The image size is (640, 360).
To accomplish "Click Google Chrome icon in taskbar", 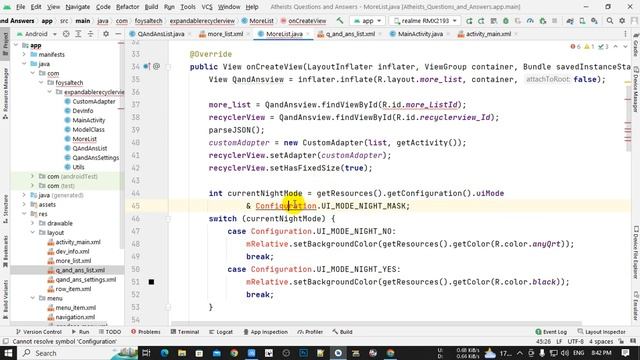I will click(234, 353).
